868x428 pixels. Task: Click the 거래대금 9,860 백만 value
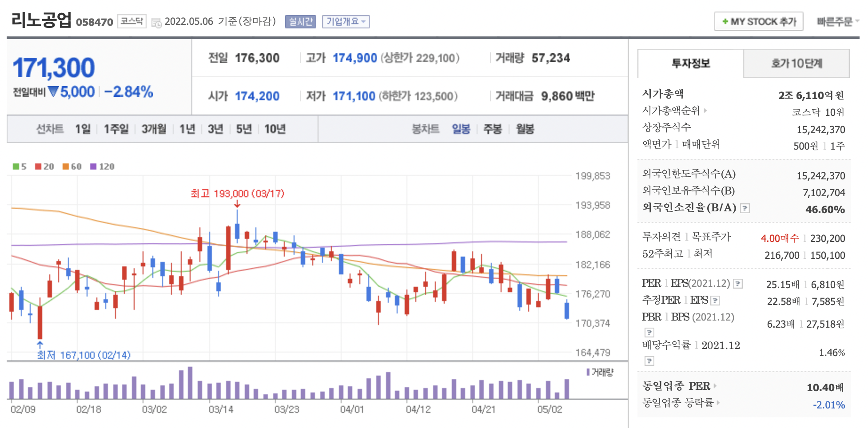[568, 96]
